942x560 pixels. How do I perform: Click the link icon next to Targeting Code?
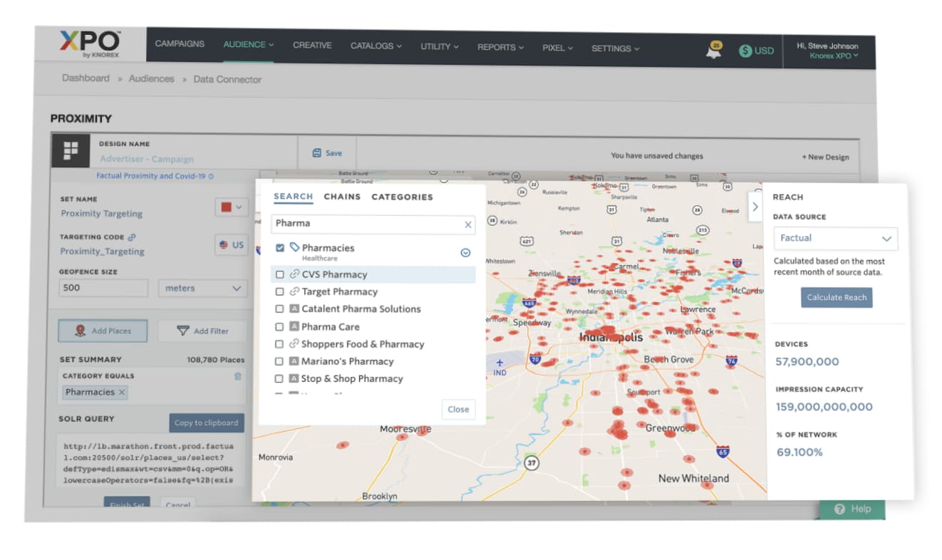[132, 237]
